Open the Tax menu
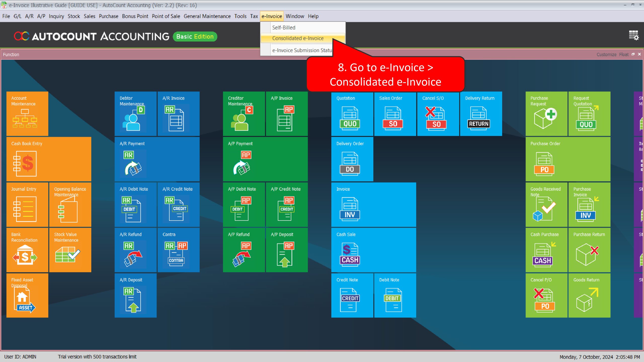This screenshot has width=644, height=362. 254,16
